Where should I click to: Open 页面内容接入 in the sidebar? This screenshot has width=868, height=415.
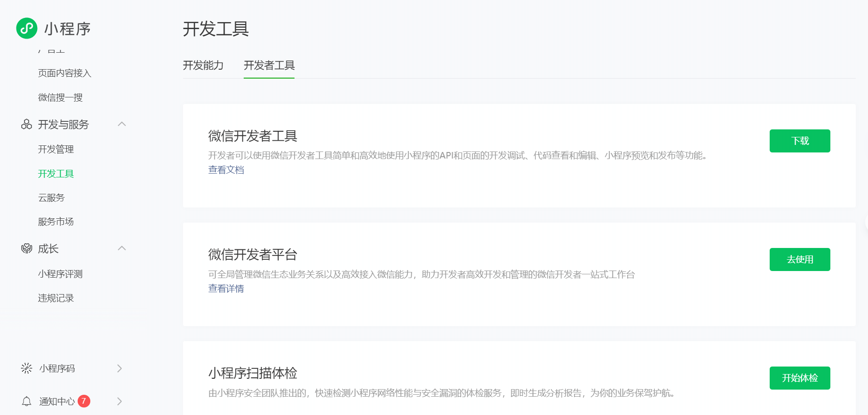(64, 73)
